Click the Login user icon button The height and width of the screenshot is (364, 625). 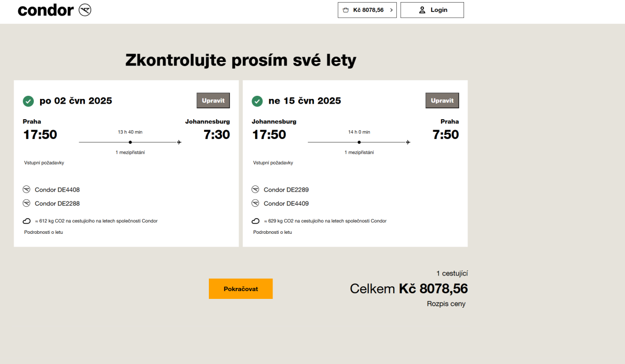(432, 10)
